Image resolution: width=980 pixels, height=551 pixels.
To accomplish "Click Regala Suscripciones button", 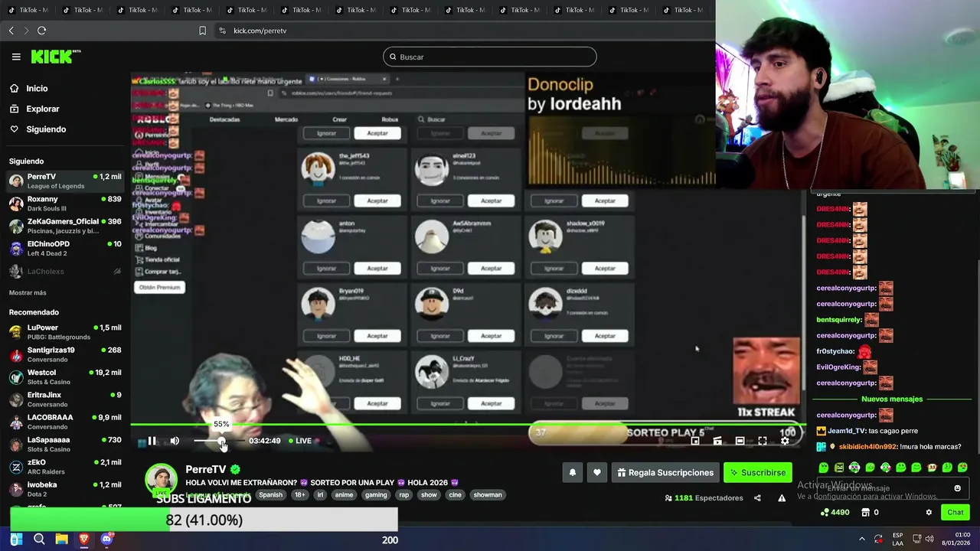I will click(665, 473).
